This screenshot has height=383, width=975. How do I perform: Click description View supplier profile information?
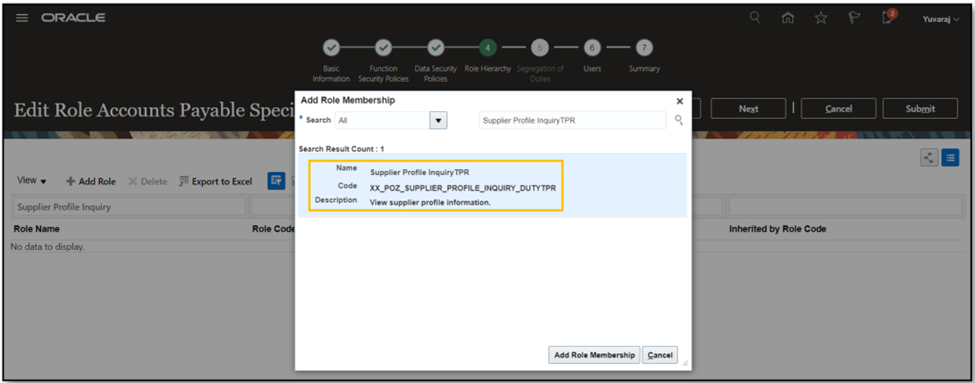tap(430, 202)
